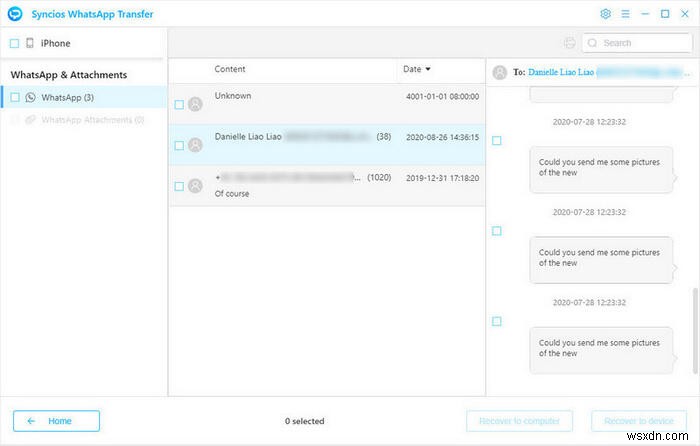
Task: Maximize the Syncios window
Action: coord(665,14)
